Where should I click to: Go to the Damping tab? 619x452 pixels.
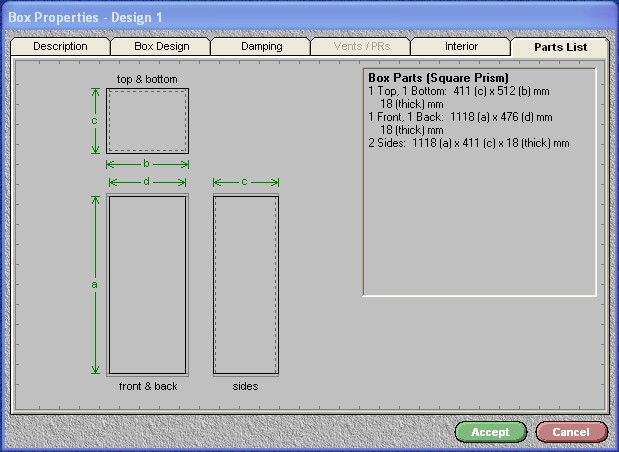pyautogui.click(x=261, y=47)
